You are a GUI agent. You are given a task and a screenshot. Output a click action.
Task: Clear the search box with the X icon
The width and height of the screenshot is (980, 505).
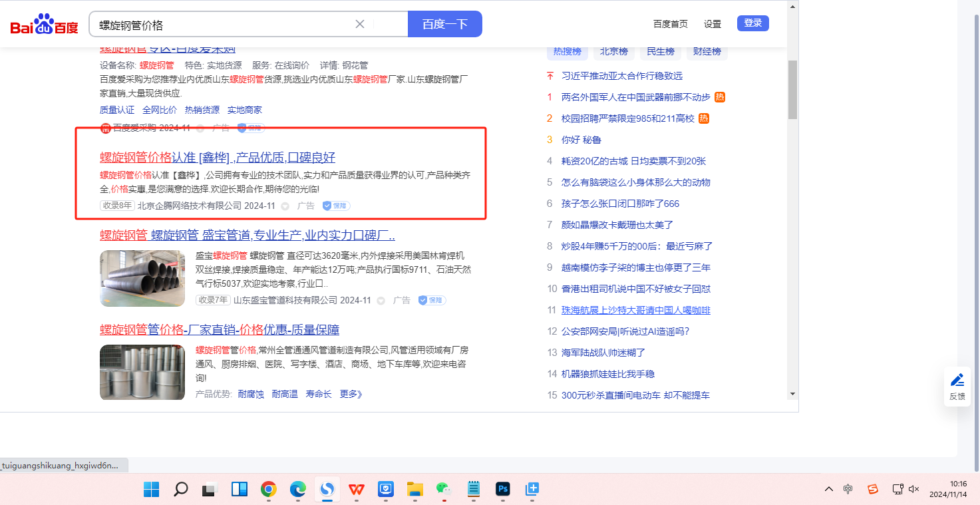(360, 24)
